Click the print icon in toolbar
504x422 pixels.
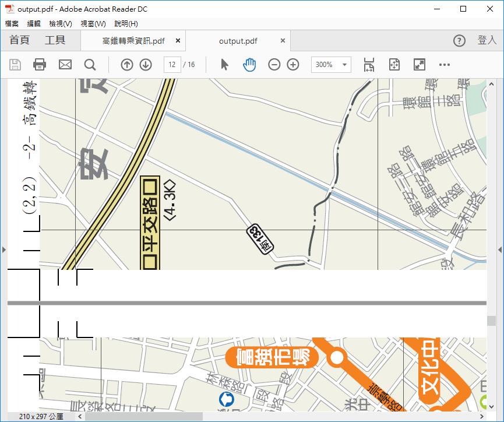[40, 65]
